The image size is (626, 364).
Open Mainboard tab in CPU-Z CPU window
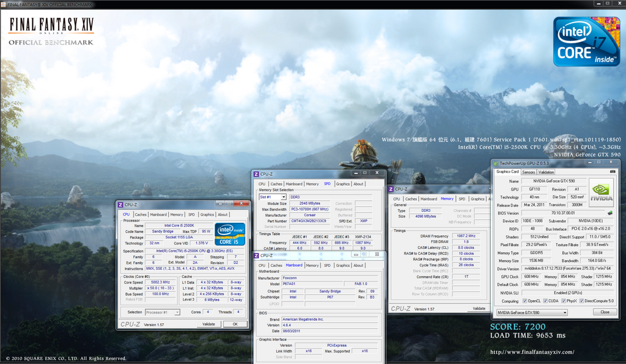tap(158, 214)
